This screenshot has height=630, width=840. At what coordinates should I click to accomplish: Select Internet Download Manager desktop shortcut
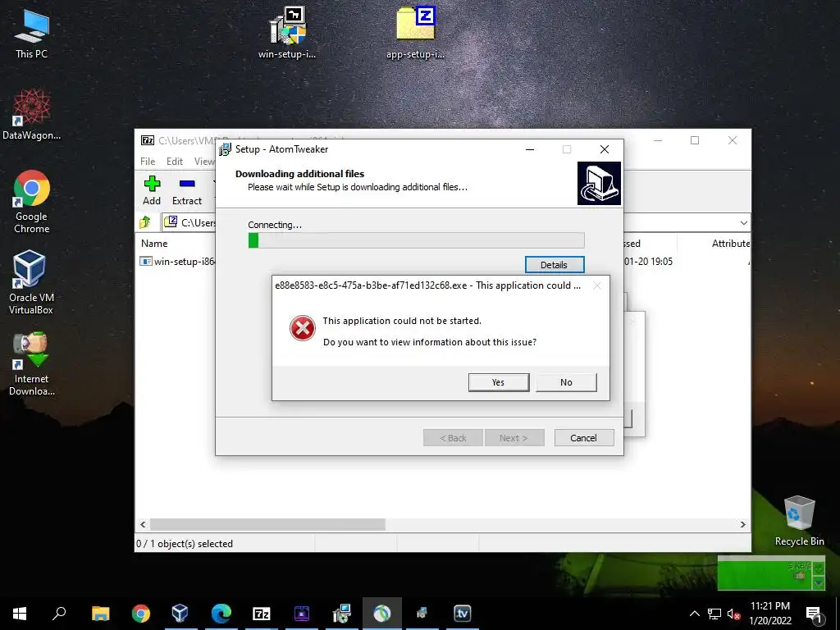(32, 364)
